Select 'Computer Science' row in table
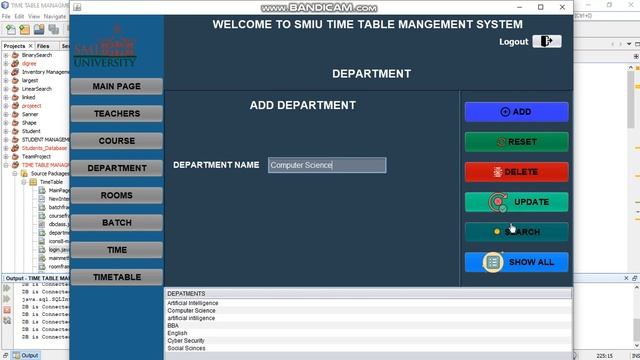 [x=367, y=311]
